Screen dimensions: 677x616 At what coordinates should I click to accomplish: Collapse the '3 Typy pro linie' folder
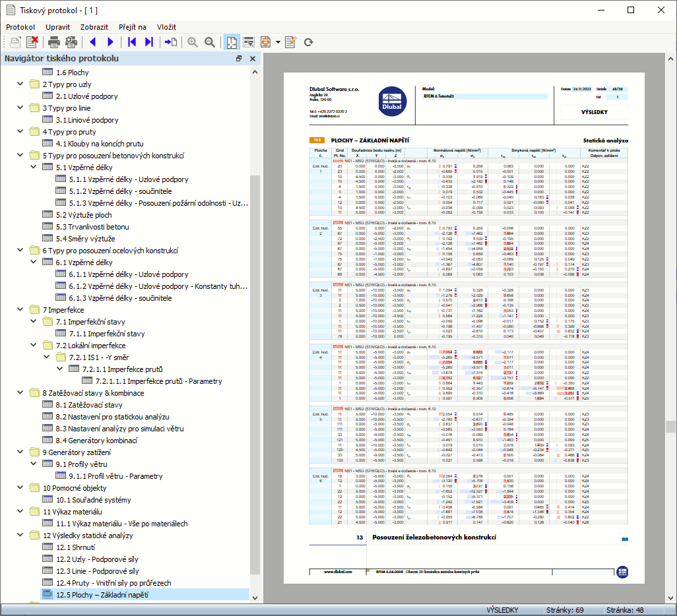point(20,108)
